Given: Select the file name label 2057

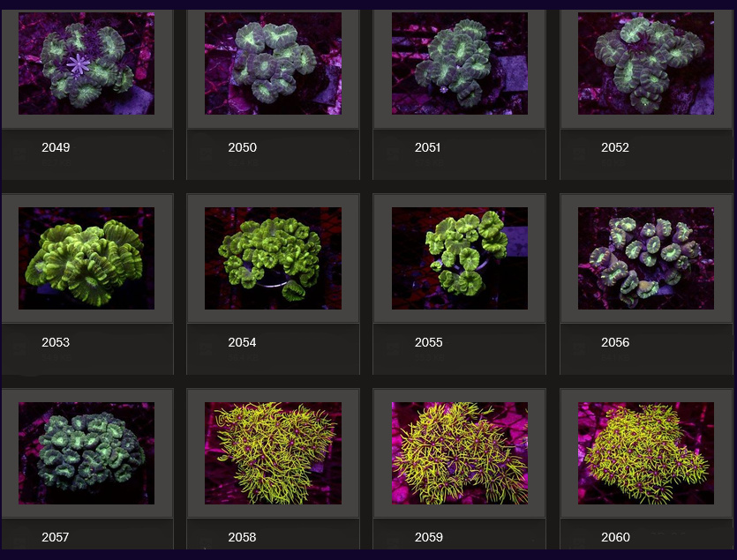Looking at the screenshot, I should (55, 537).
